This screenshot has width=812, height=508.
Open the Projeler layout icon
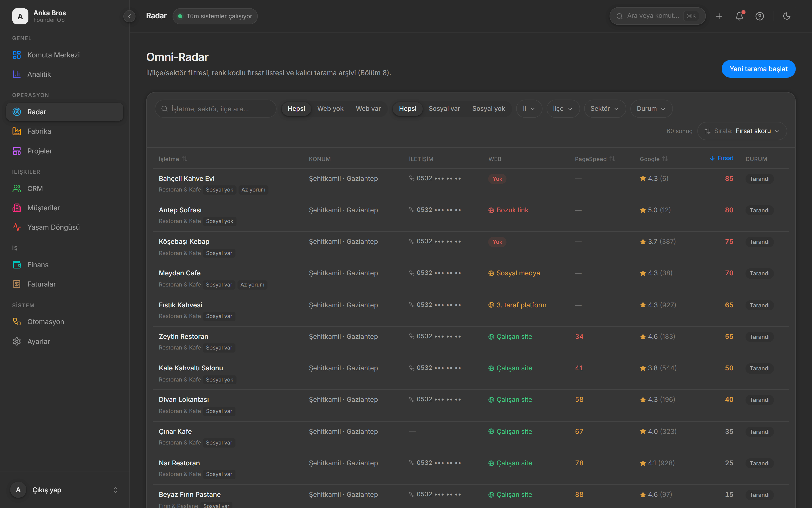click(16, 151)
